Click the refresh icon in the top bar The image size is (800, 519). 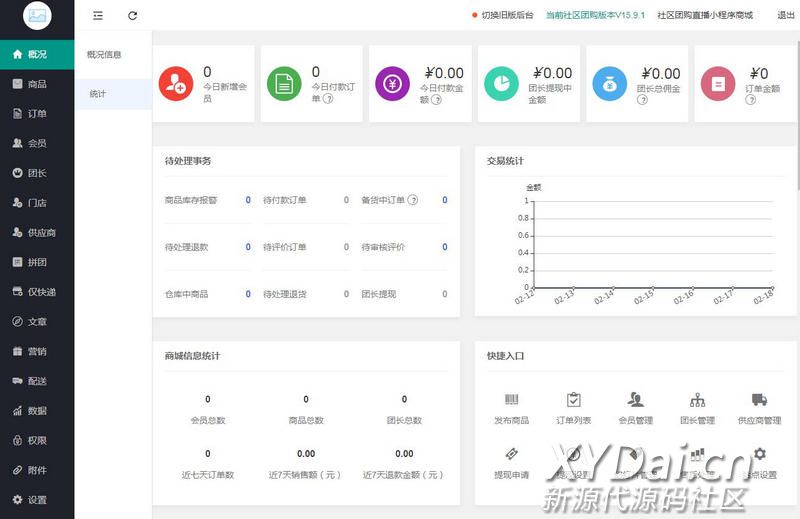point(132,16)
